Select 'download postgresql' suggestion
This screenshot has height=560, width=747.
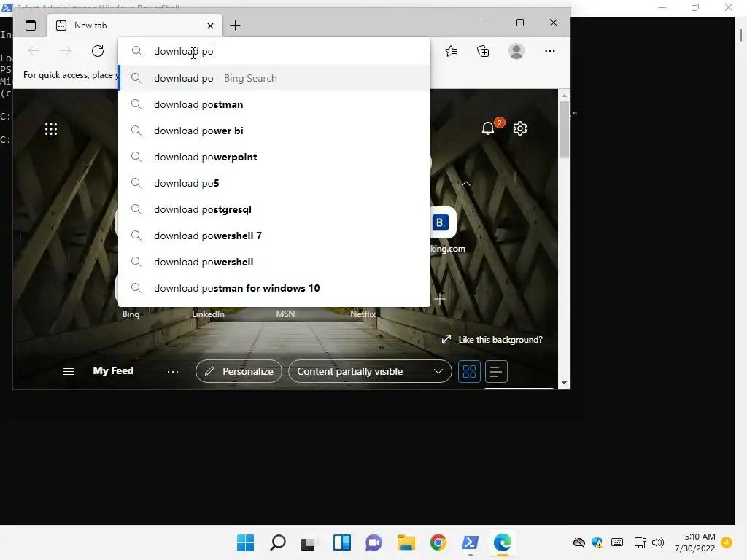point(274,209)
